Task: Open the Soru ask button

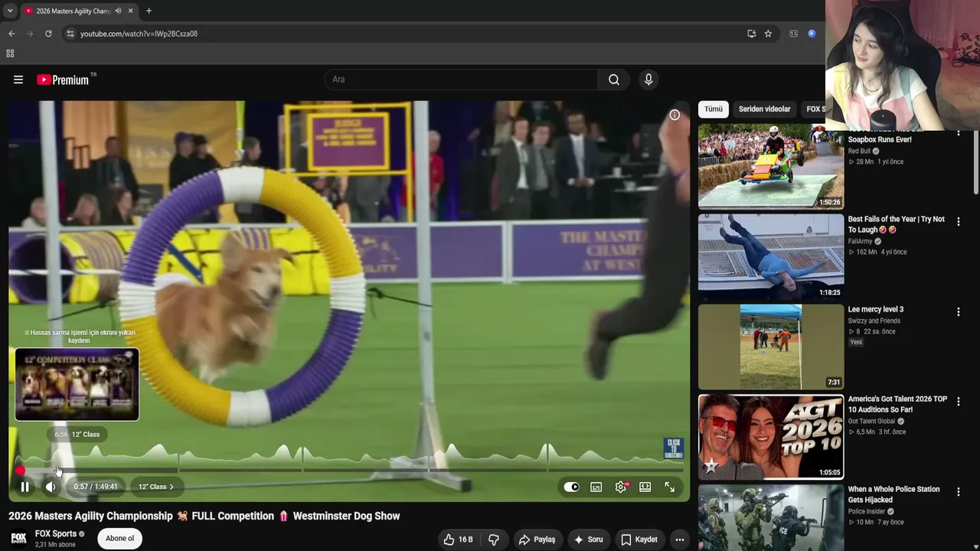Action: (x=588, y=540)
